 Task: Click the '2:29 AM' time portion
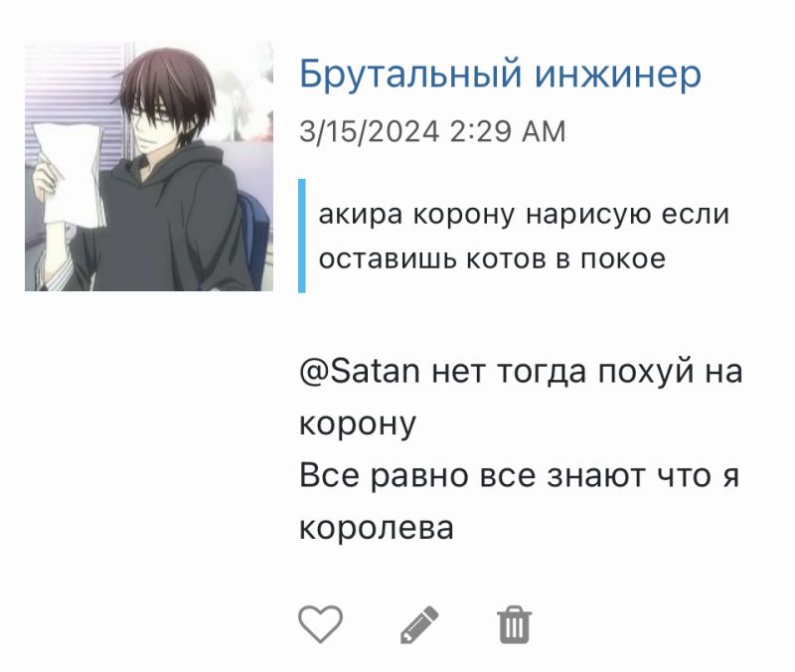[x=508, y=132]
